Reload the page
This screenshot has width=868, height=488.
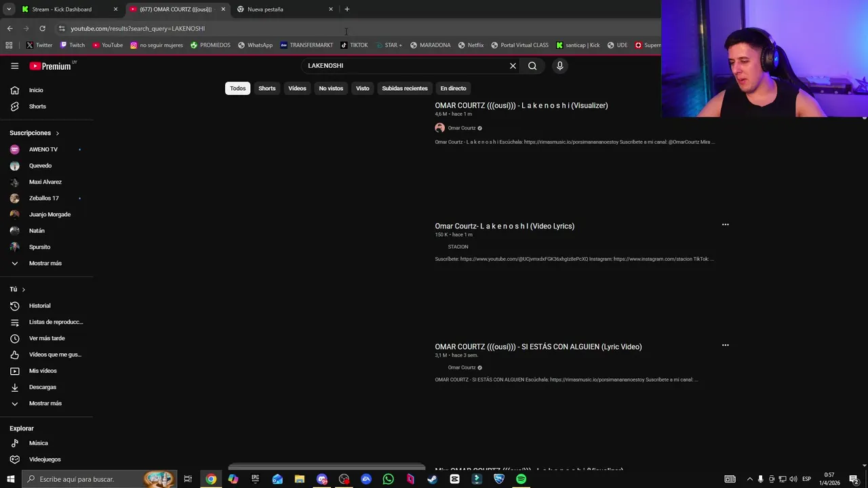click(42, 28)
